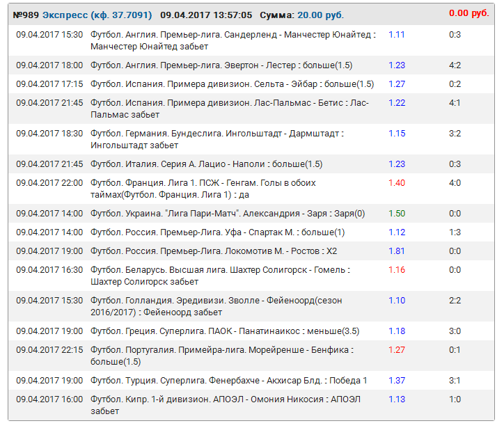This screenshot has height=428, width=504.
Task: Click date 09.04.2017 22:15 for Бенфика match
Action: coord(49,350)
